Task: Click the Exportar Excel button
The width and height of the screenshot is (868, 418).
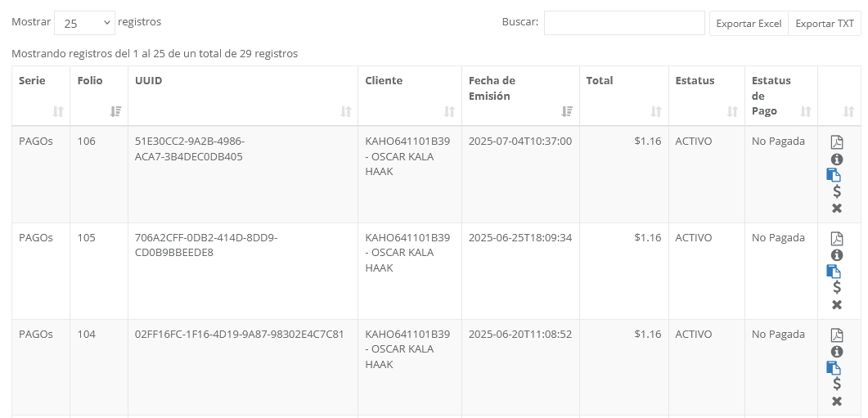Action: [749, 24]
